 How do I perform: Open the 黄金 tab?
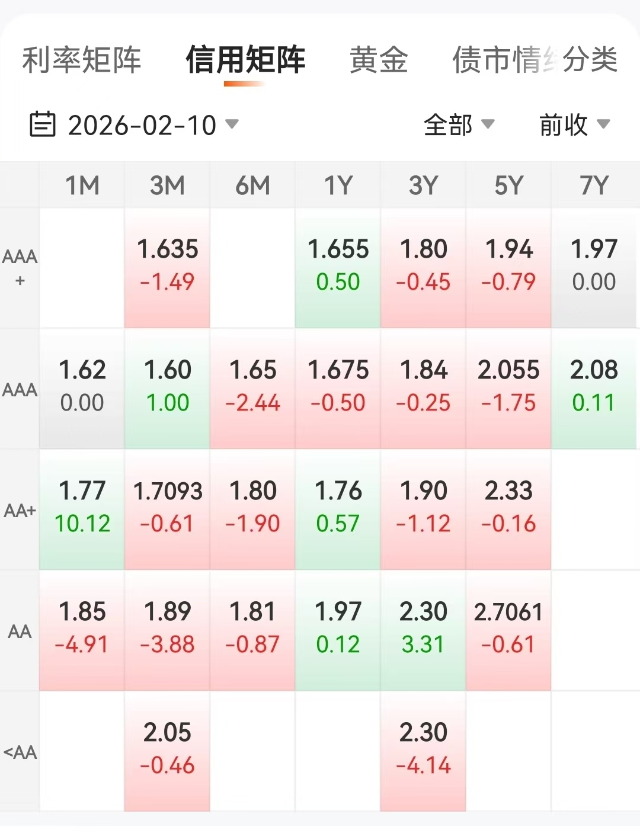click(379, 60)
